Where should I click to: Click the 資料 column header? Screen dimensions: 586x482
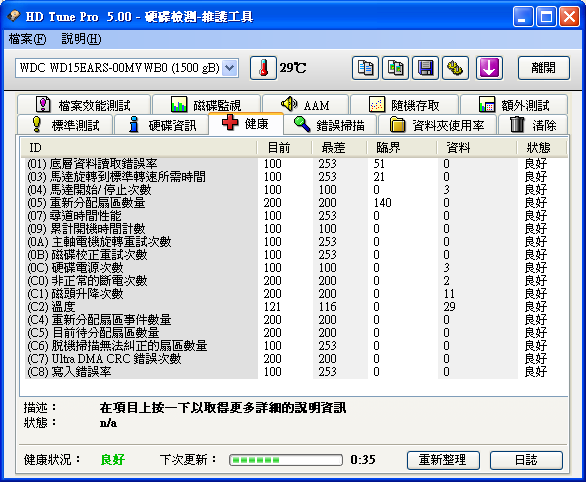coord(477,148)
